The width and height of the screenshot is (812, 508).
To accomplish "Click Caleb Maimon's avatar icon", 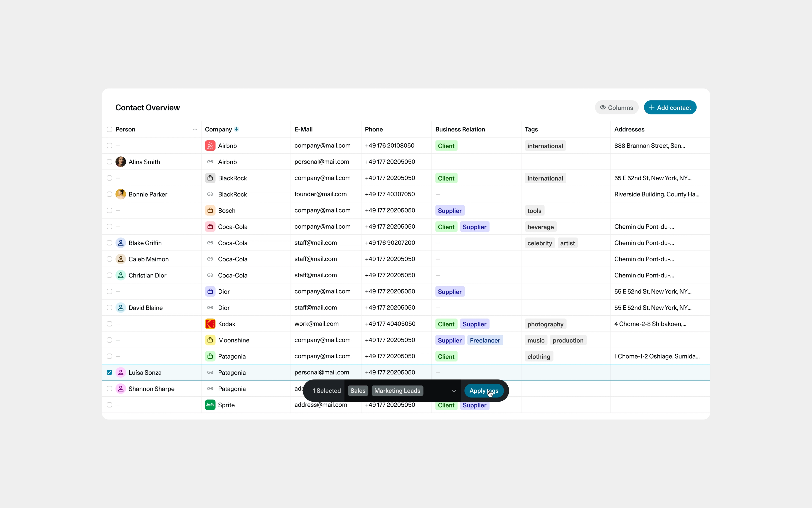I will [x=121, y=259].
